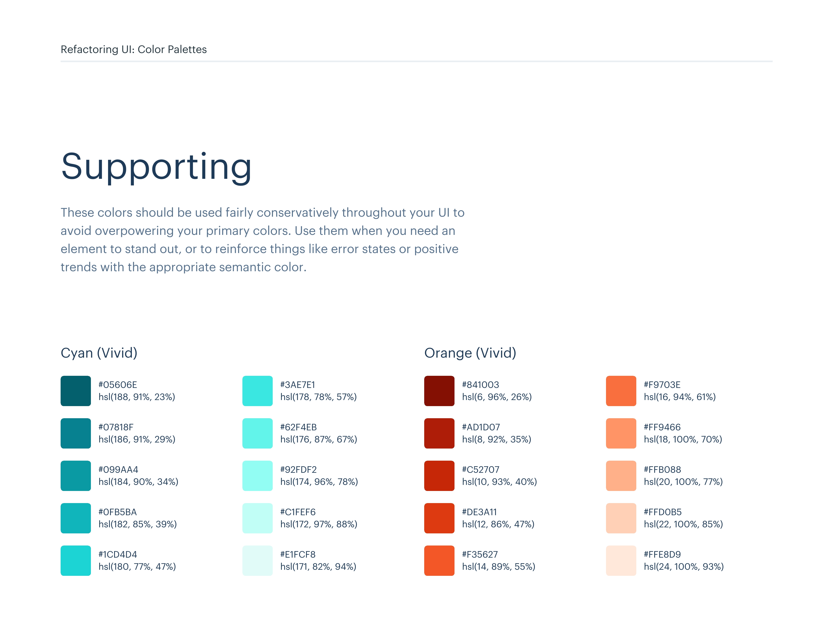Select the cyan swatch labeled #07818F

75,433
